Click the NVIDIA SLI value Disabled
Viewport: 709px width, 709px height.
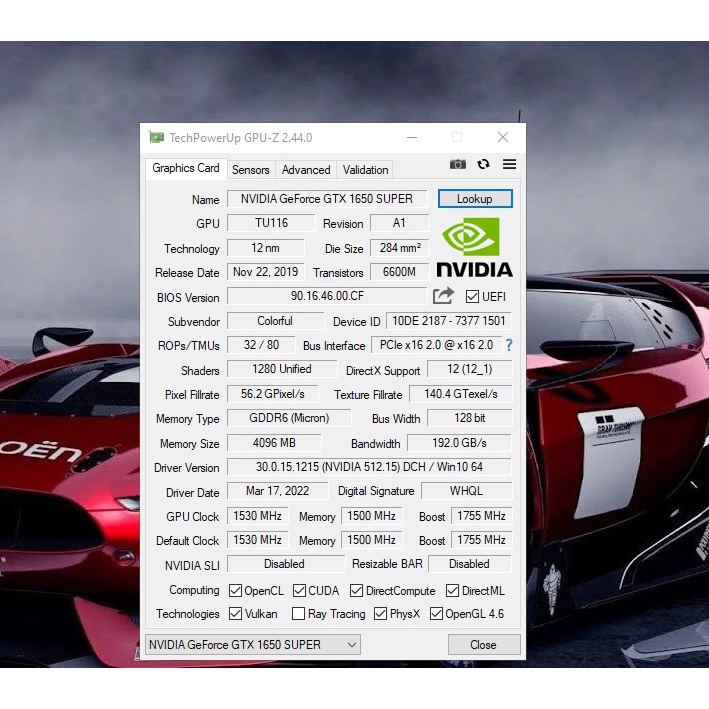(x=286, y=564)
